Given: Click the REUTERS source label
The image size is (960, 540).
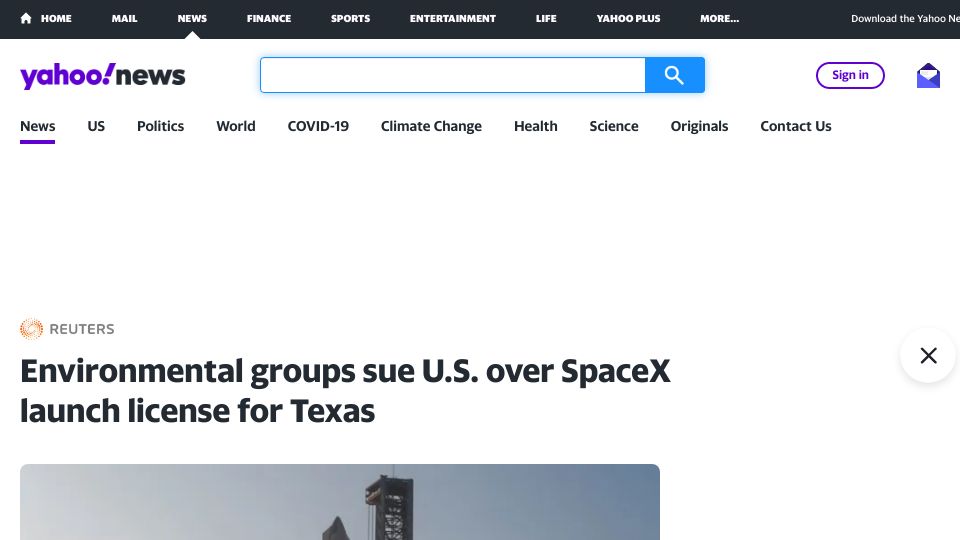Looking at the screenshot, I should pyautogui.click(x=81, y=329).
